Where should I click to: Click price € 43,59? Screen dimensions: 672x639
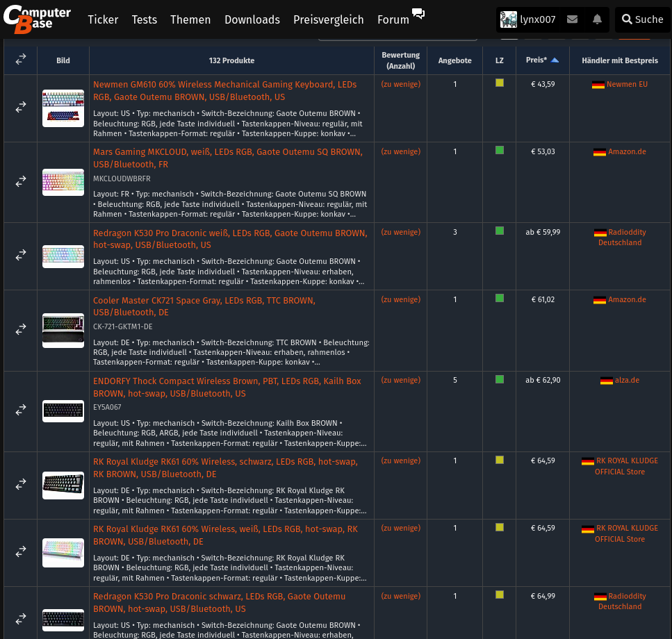coord(543,84)
